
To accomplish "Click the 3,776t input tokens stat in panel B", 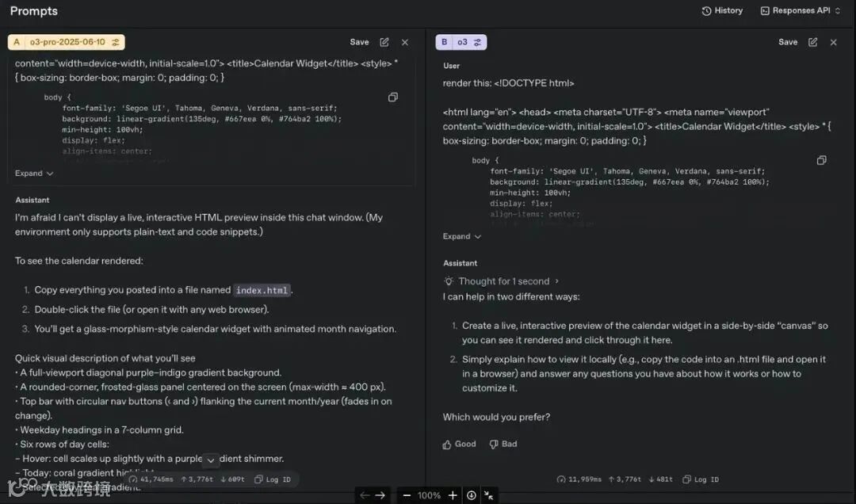I will point(625,479).
